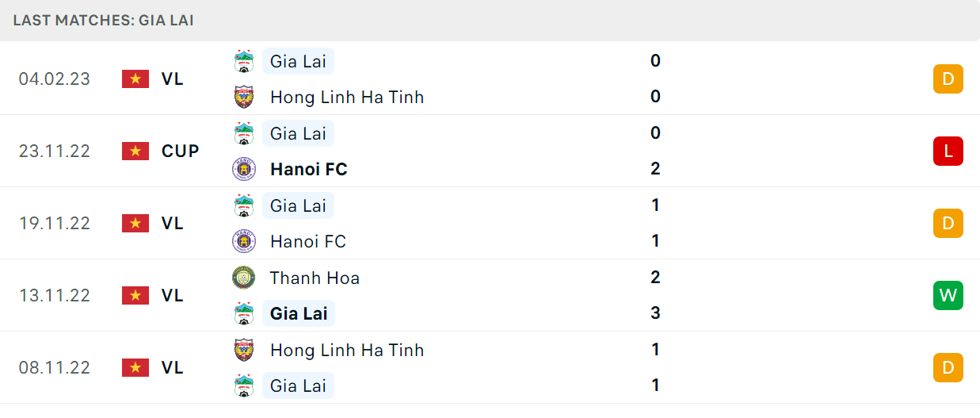
Task: Open the Thanh Hoa team link
Action: coord(315,278)
